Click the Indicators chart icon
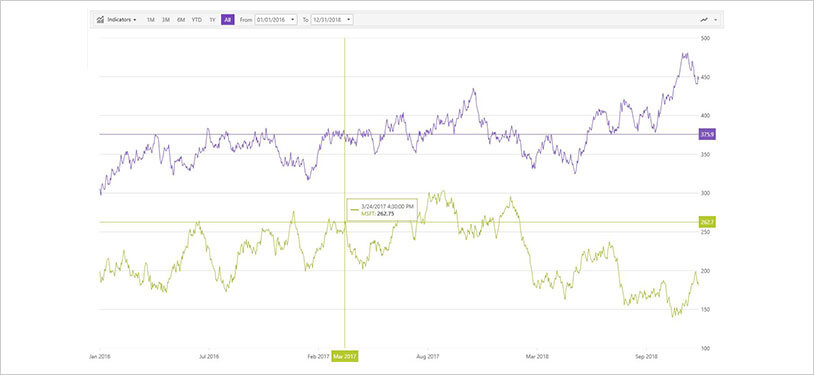 [100, 20]
